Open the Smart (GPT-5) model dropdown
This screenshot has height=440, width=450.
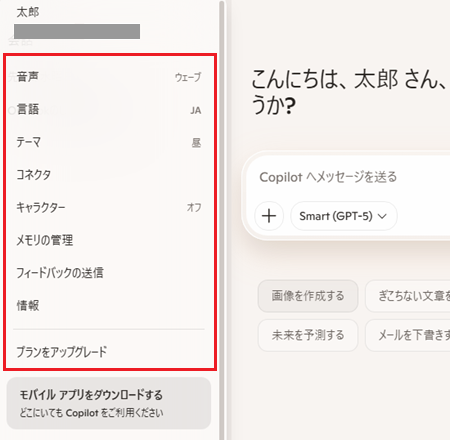344,216
